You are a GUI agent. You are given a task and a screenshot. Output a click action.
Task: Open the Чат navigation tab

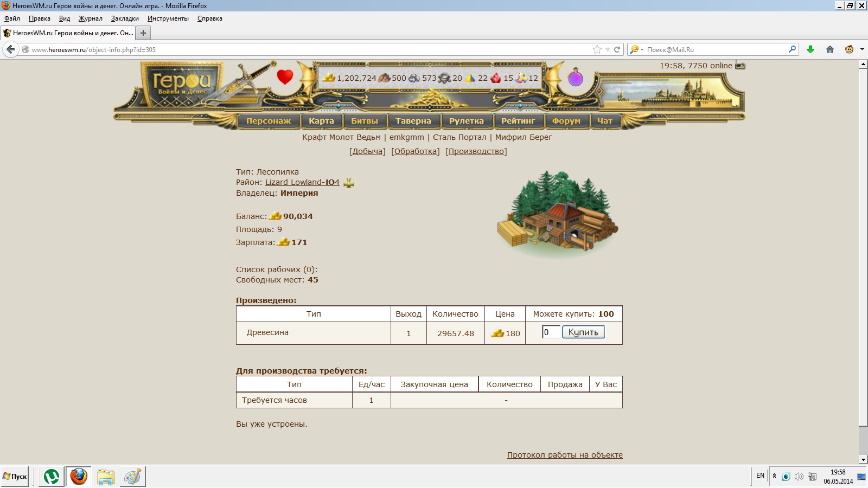tap(605, 121)
